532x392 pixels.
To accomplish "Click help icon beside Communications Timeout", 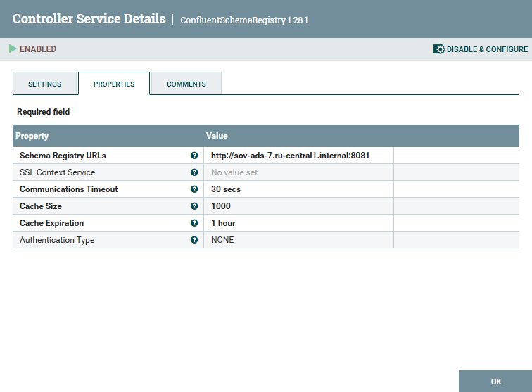I will (194, 189).
